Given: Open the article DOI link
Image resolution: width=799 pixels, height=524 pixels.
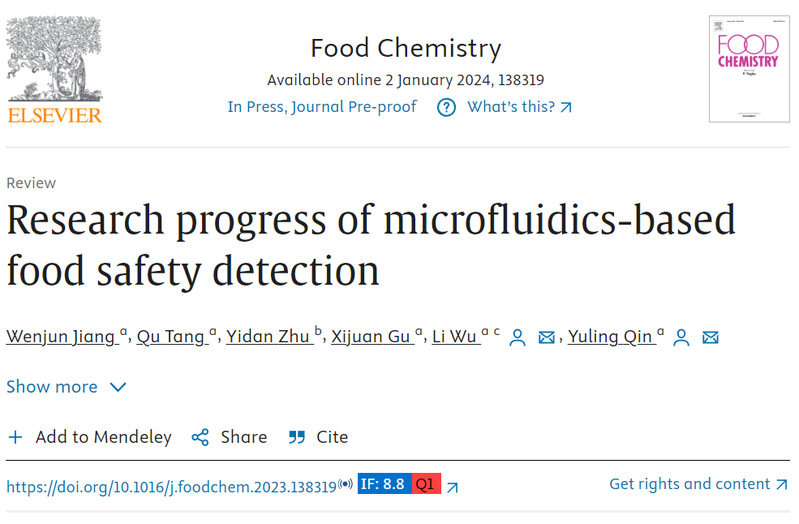Looking at the screenshot, I should click(171, 487).
